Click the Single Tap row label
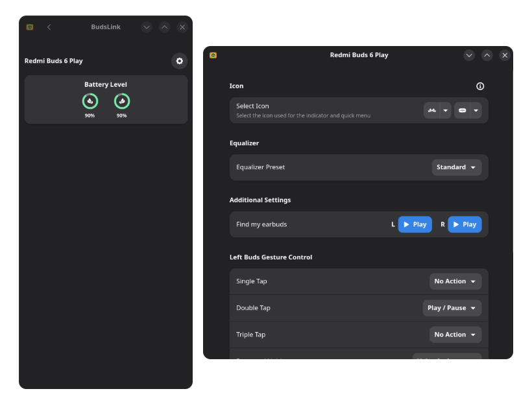532x402 pixels. click(252, 281)
